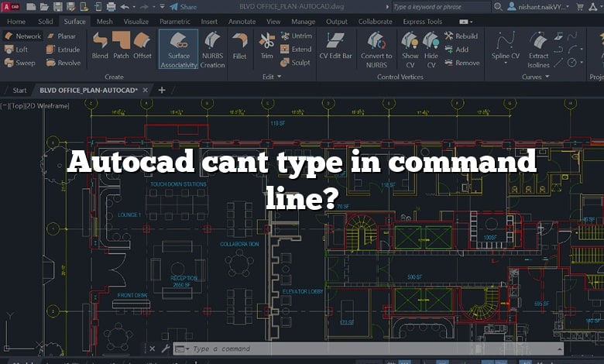The width and height of the screenshot is (604, 364).
Task: Select the Untrim tool
Action: click(x=297, y=36)
